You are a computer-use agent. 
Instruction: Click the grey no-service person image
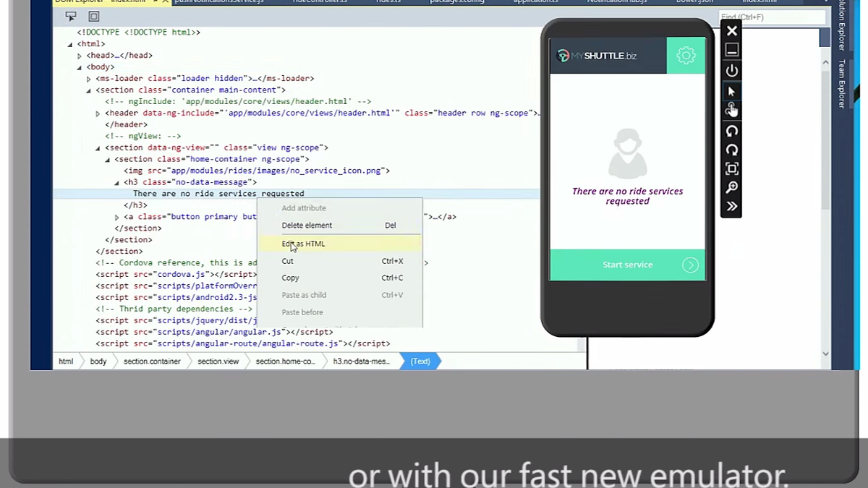point(627,153)
